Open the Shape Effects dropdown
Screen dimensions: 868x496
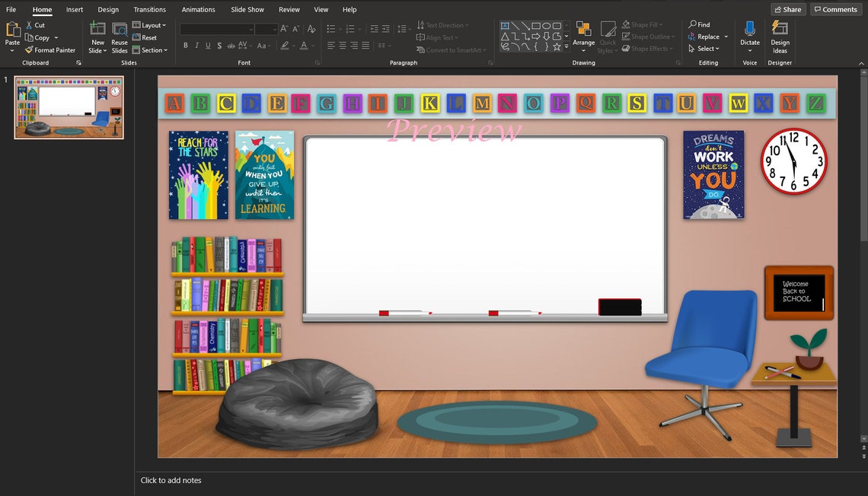pos(647,49)
